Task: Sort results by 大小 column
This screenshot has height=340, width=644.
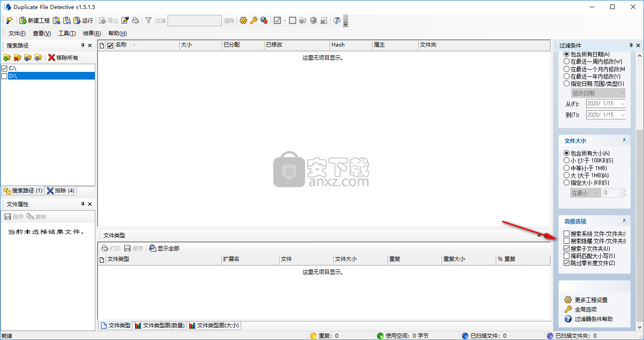Action: coord(201,45)
